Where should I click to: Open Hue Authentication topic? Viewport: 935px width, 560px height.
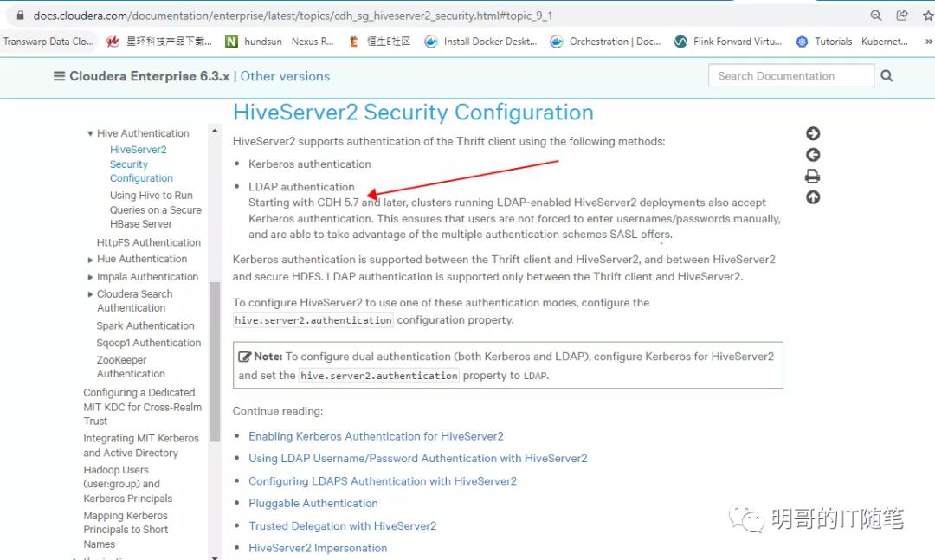coord(142,259)
